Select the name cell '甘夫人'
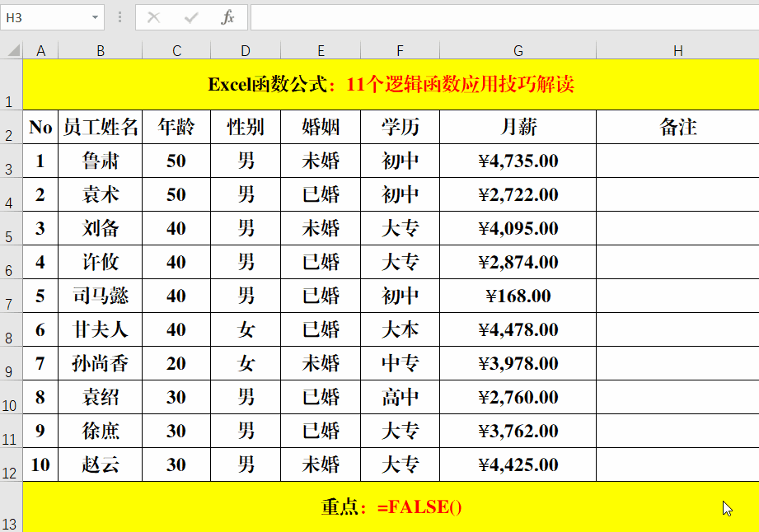 [x=101, y=329]
